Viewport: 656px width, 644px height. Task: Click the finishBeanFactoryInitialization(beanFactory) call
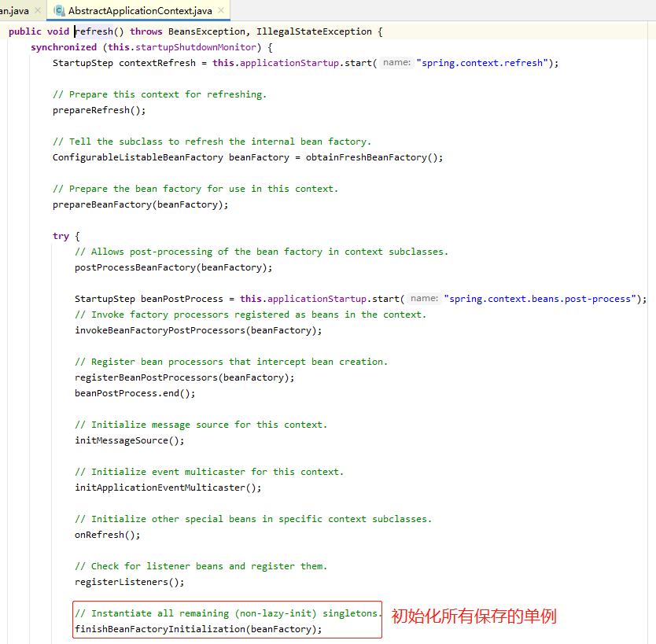click(x=198, y=629)
